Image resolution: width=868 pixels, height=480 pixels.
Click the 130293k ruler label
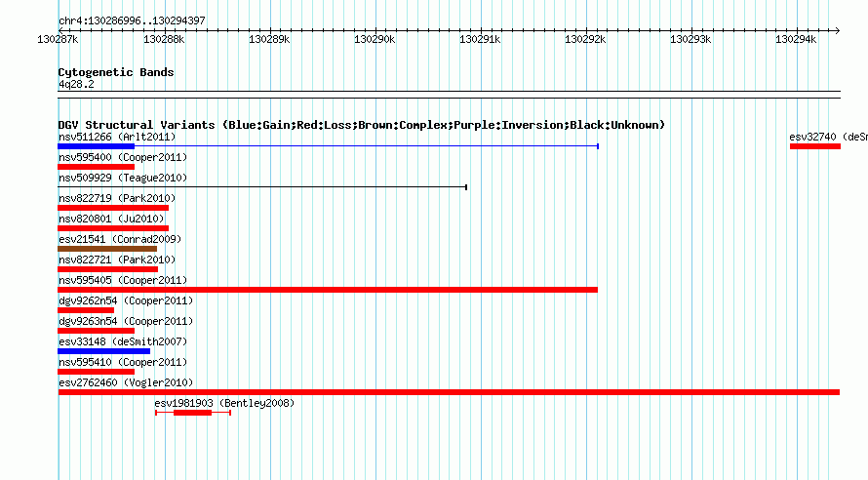pos(690,39)
